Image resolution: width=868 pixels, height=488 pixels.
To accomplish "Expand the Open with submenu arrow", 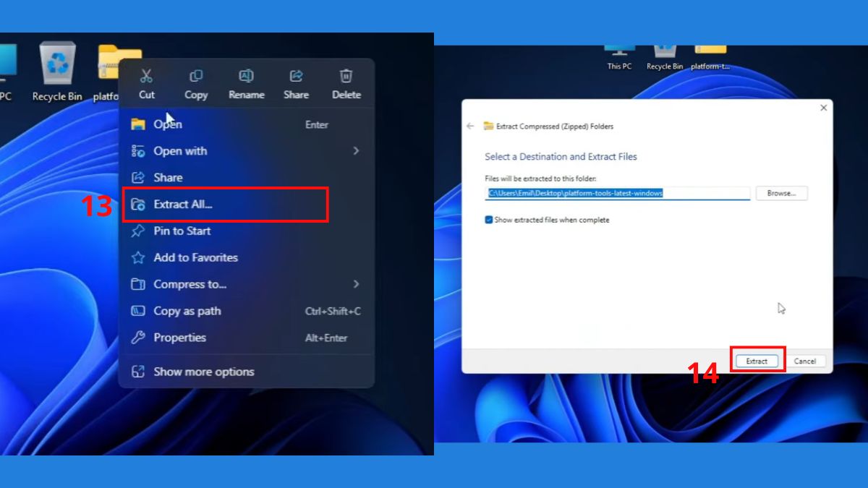I will pos(356,151).
